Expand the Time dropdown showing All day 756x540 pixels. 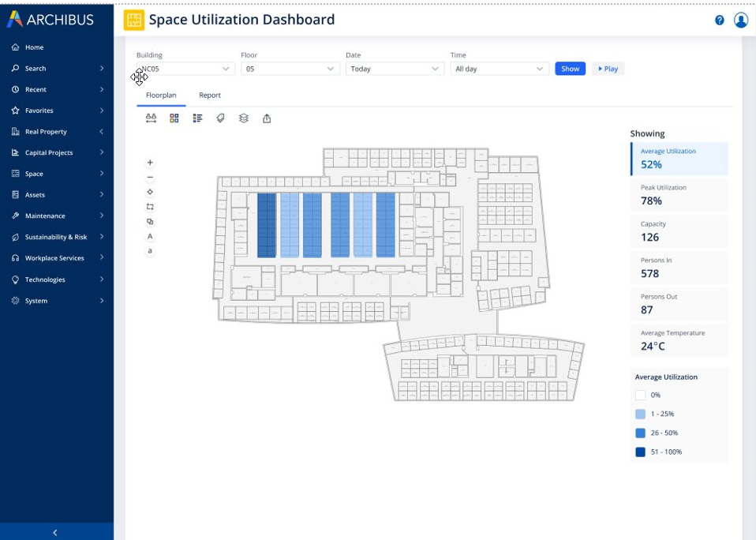499,69
